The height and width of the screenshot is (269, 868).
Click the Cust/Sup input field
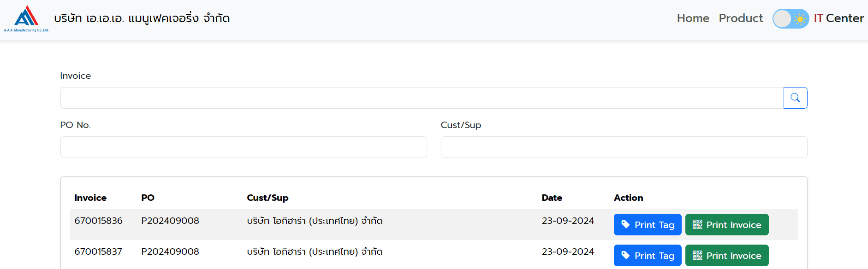coord(624,147)
